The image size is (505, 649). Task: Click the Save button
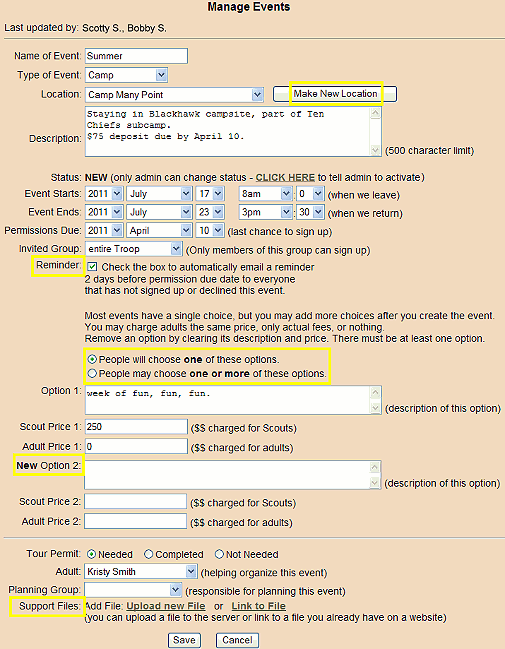coord(184,640)
